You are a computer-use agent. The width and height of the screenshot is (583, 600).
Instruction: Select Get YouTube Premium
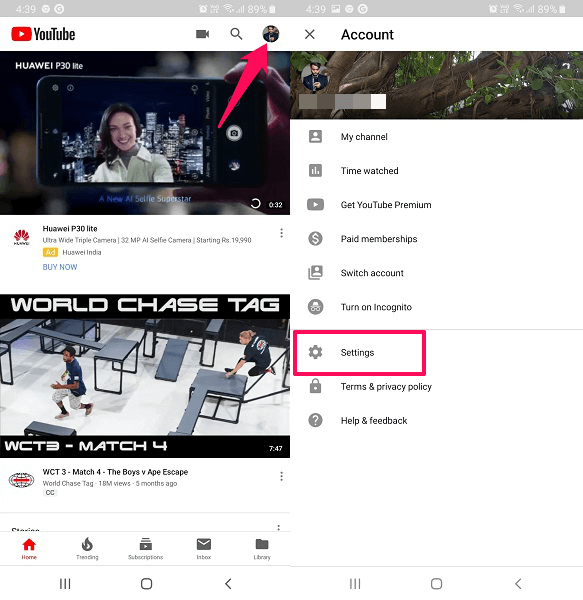point(436,205)
